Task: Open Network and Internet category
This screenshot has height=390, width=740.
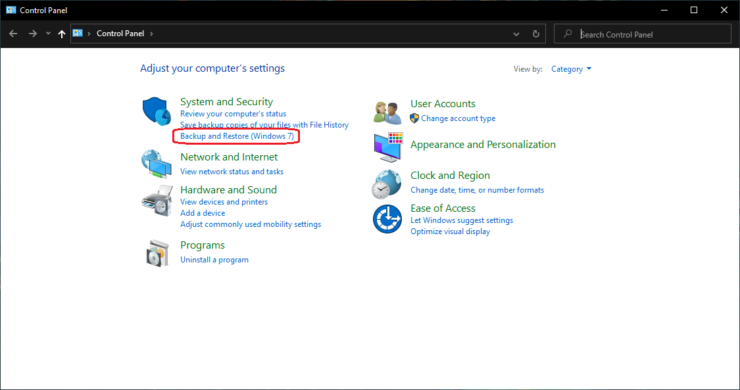Action: 229,157
